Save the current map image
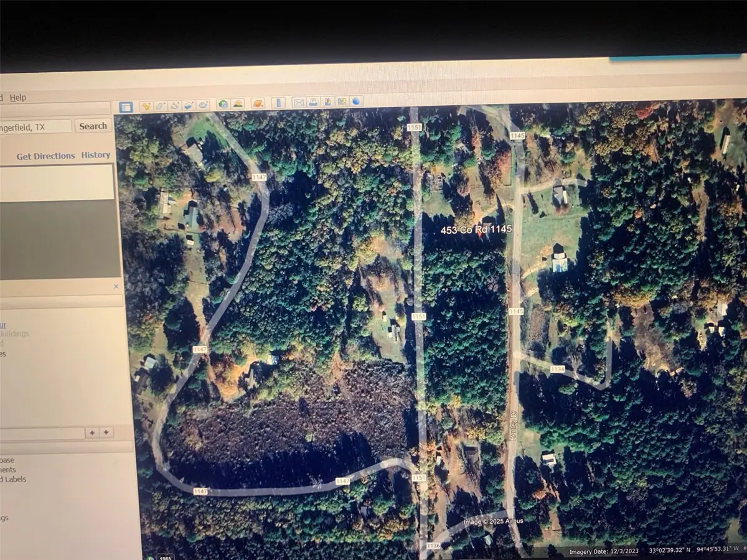Viewport: 747px width, 560px height. click(328, 106)
